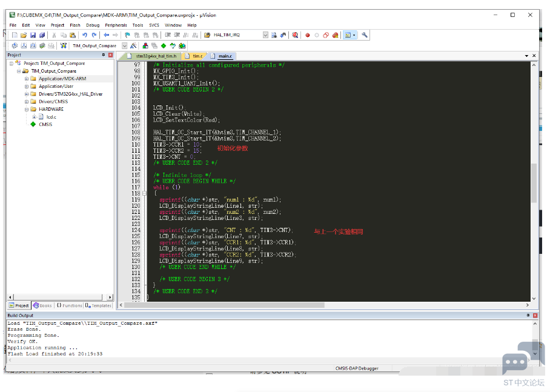Show the Templates panel tab

[x=98, y=306]
